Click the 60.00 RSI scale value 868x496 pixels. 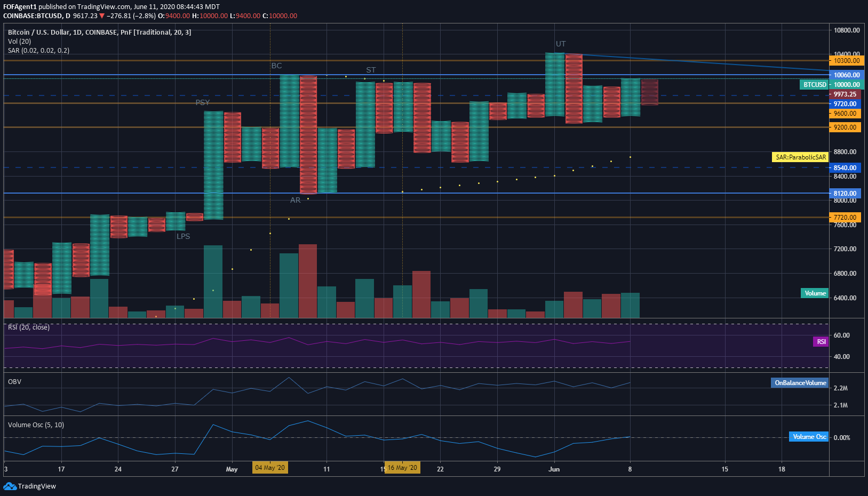tap(842, 335)
